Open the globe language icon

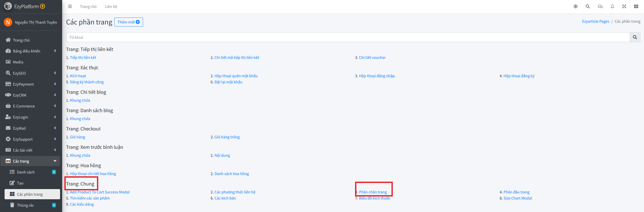click(576, 7)
